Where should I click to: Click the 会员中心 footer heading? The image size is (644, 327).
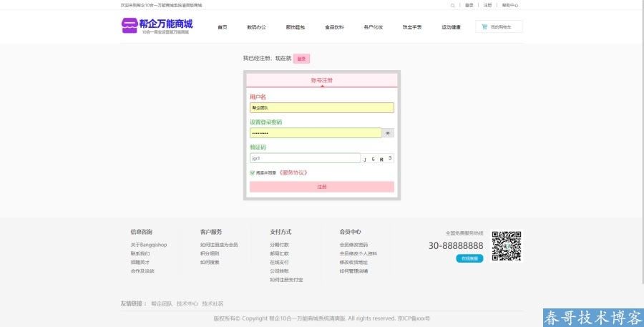[x=351, y=232]
